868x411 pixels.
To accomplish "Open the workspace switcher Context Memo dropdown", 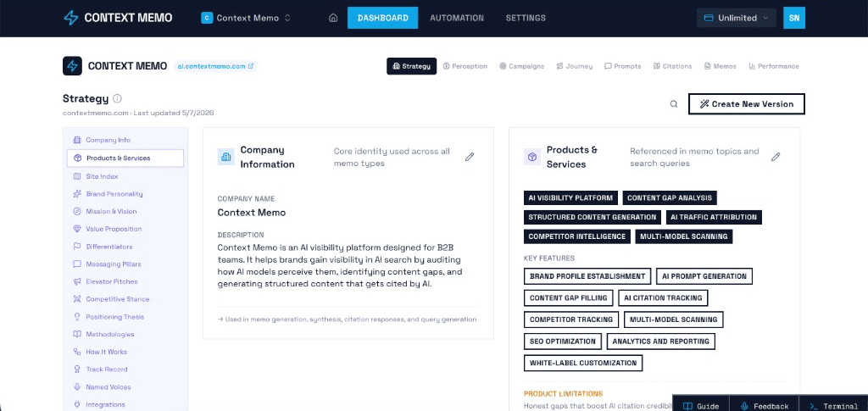I will point(245,18).
